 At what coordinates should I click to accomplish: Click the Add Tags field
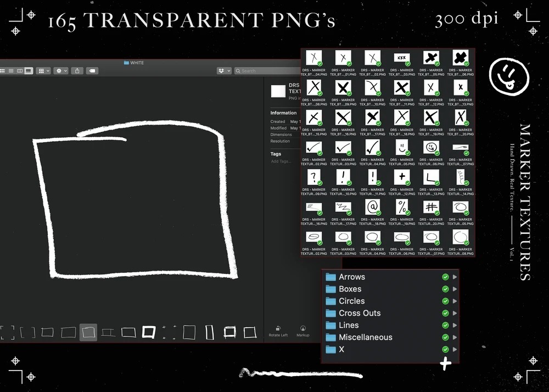point(282,161)
